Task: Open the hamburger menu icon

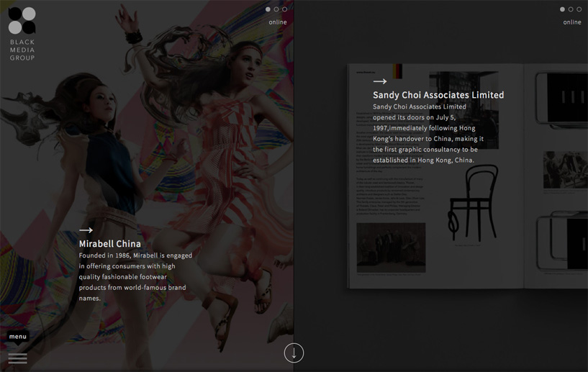Action: click(x=17, y=358)
